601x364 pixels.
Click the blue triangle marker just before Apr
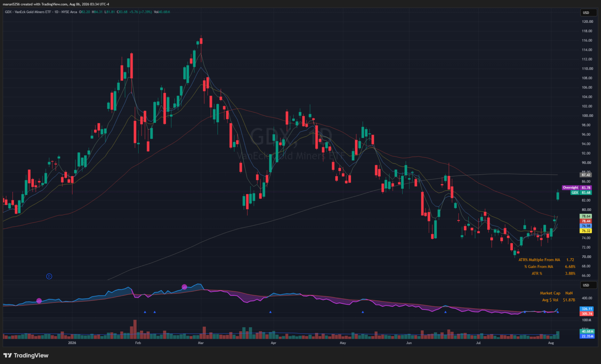coord(270,312)
